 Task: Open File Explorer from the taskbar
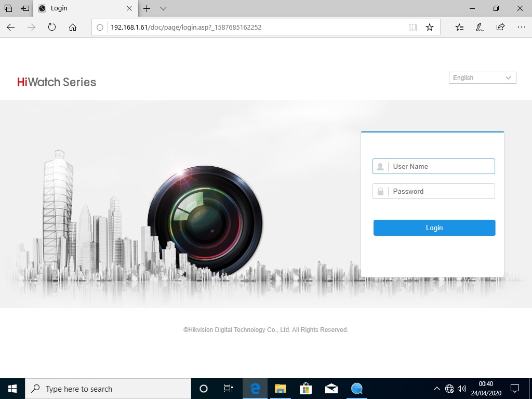pyautogui.click(x=280, y=389)
